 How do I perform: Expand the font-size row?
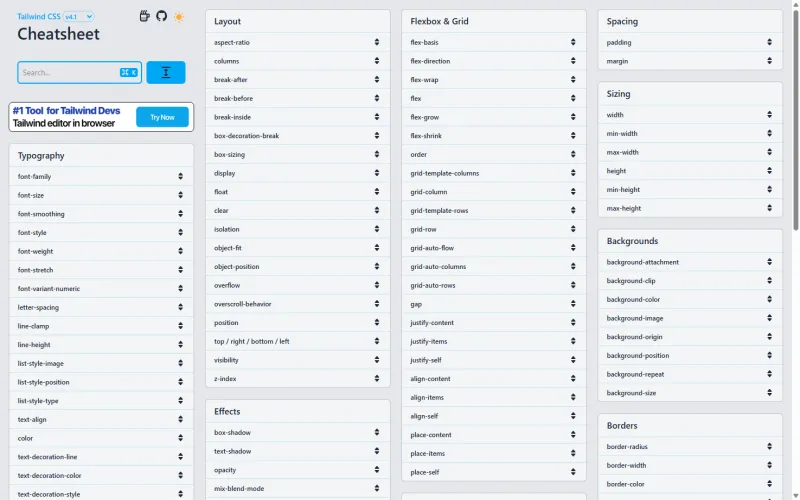(101, 195)
